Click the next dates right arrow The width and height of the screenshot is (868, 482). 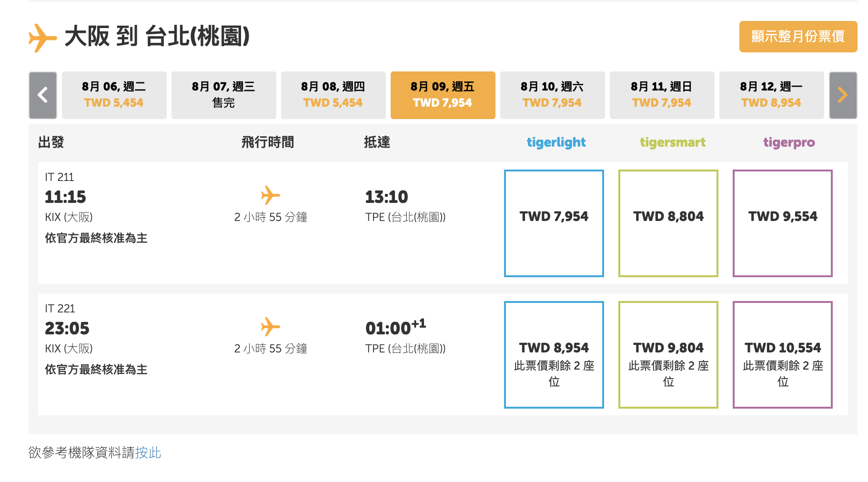(843, 95)
